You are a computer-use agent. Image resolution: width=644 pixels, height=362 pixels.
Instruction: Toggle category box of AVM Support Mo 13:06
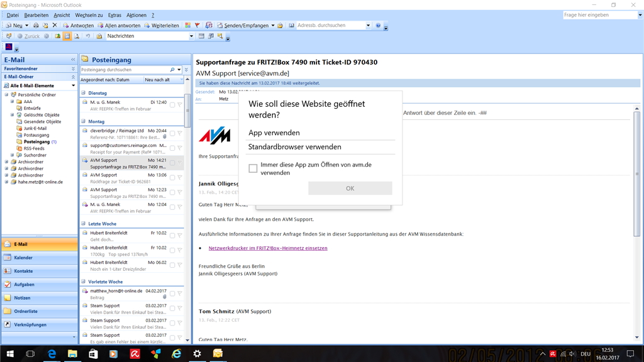(172, 178)
